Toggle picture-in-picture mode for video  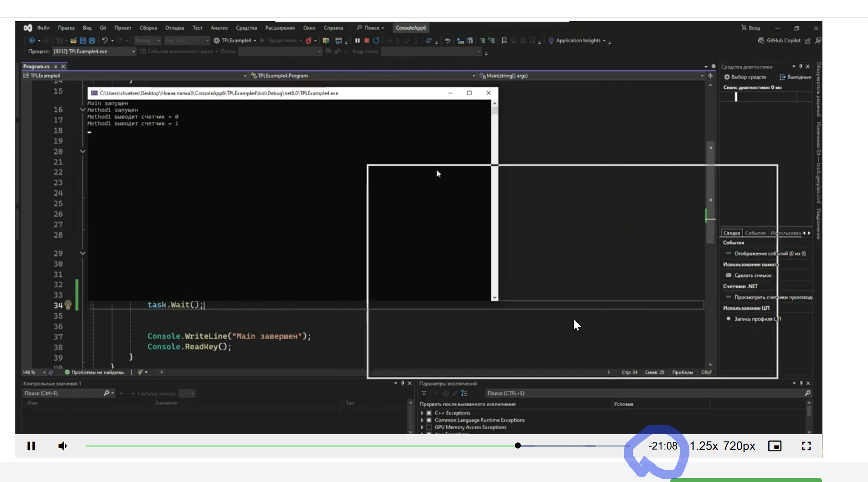point(775,446)
